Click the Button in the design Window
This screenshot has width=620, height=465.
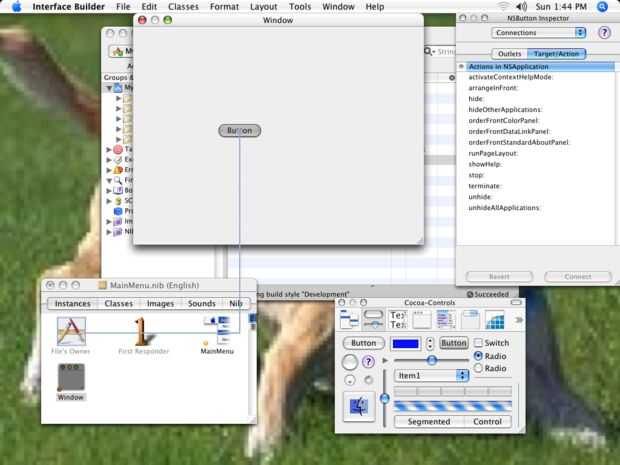(240, 131)
